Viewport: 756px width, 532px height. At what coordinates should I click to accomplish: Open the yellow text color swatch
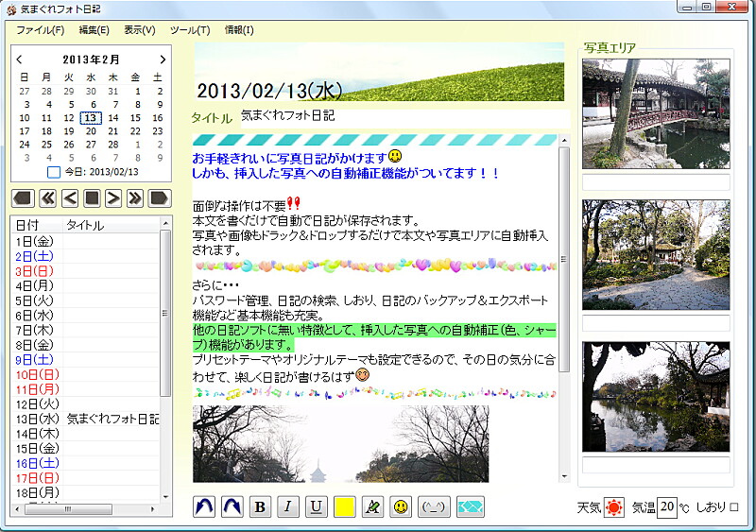pyautogui.click(x=344, y=506)
